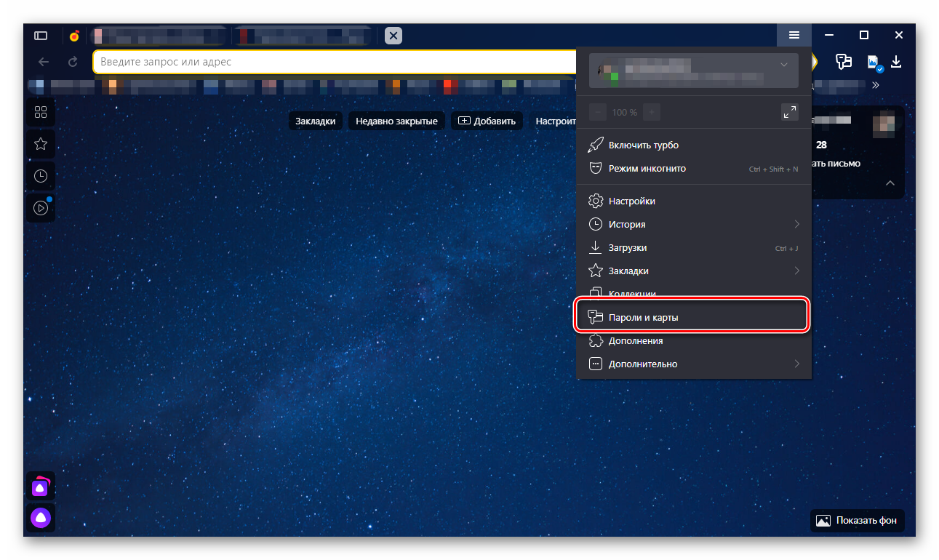The width and height of the screenshot is (939, 560).
Task: Open the Tableau grid icon in sidebar
Action: pyautogui.click(x=41, y=112)
